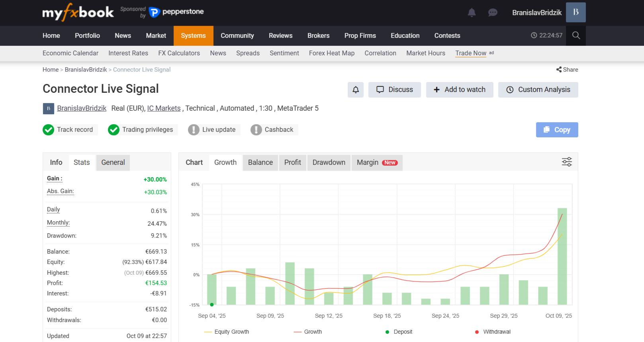Open FX Calculators link
Screen dimensions: 644x342
pyautogui.click(x=179, y=53)
